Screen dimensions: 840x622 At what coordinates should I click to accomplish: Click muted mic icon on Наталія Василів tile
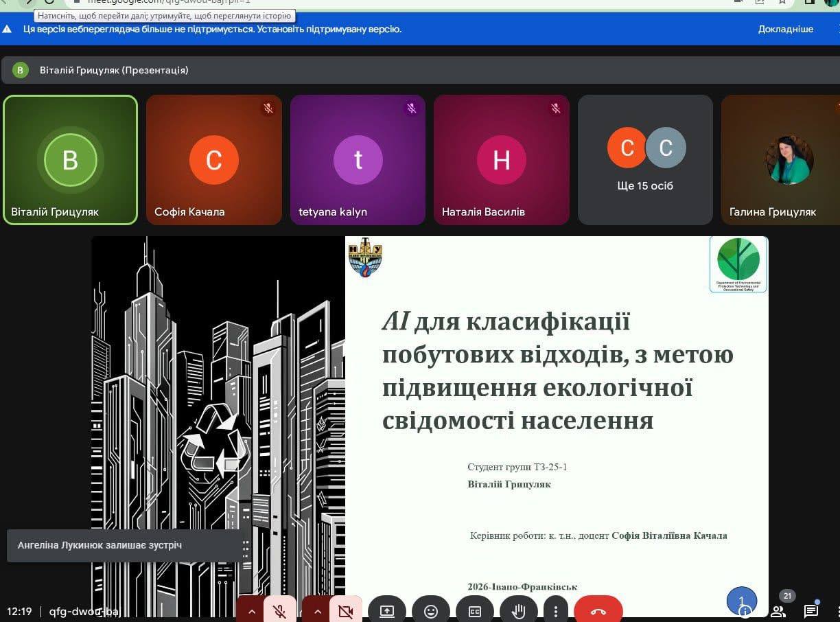click(556, 108)
